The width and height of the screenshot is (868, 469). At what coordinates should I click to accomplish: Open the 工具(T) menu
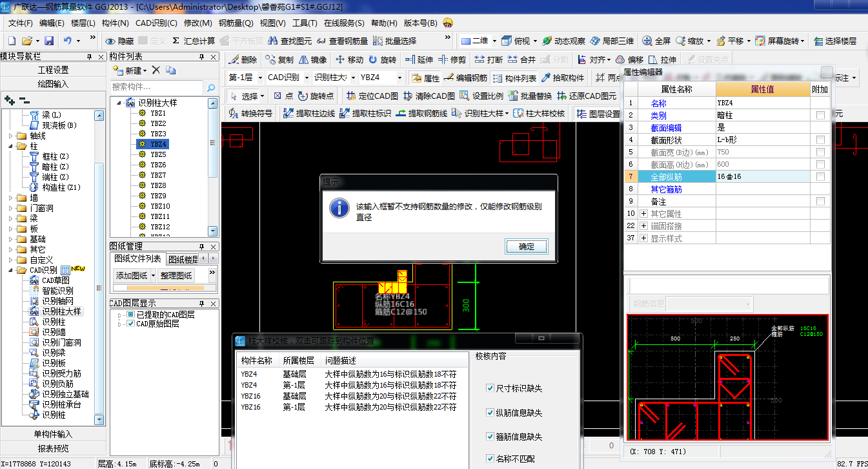[305, 23]
